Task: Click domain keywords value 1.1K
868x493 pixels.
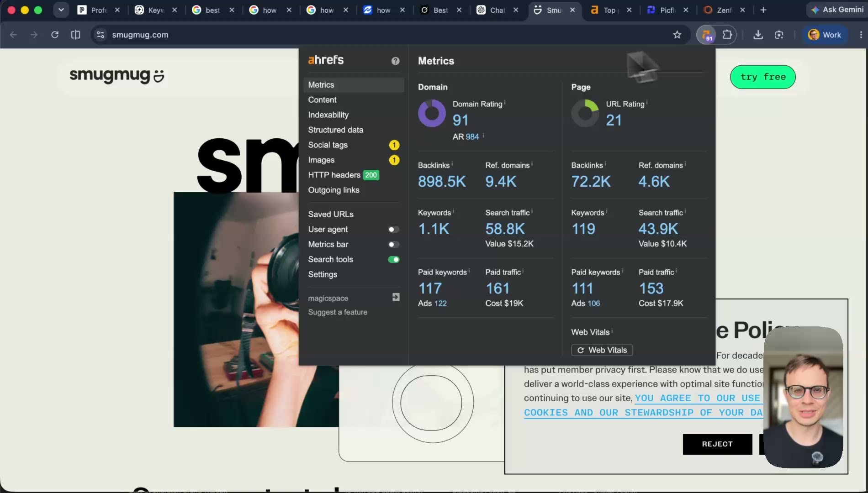Action: pyautogui.click(x=434, y=229)
